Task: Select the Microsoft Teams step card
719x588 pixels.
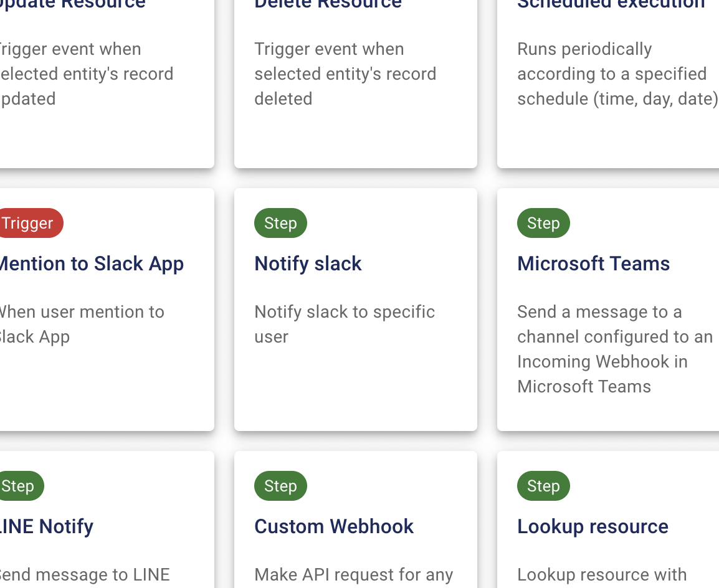Action: click(608, 310)
